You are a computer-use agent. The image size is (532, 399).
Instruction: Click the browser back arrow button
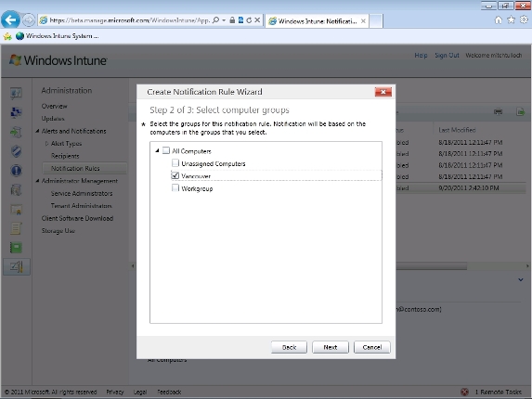tap(10, 20)
